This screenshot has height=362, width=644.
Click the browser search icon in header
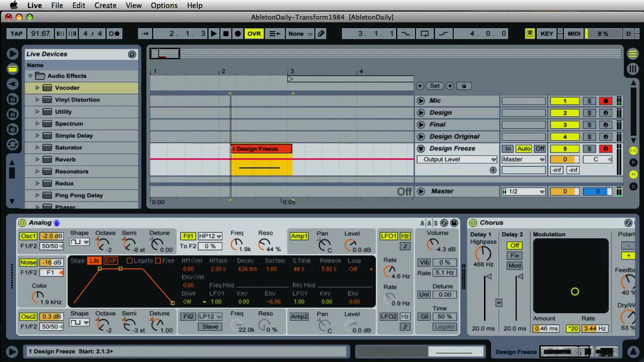click(x=132, y=54)
